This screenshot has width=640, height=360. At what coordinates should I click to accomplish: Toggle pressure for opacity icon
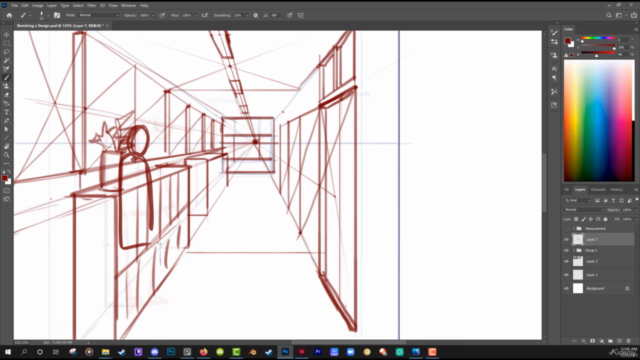162,16
